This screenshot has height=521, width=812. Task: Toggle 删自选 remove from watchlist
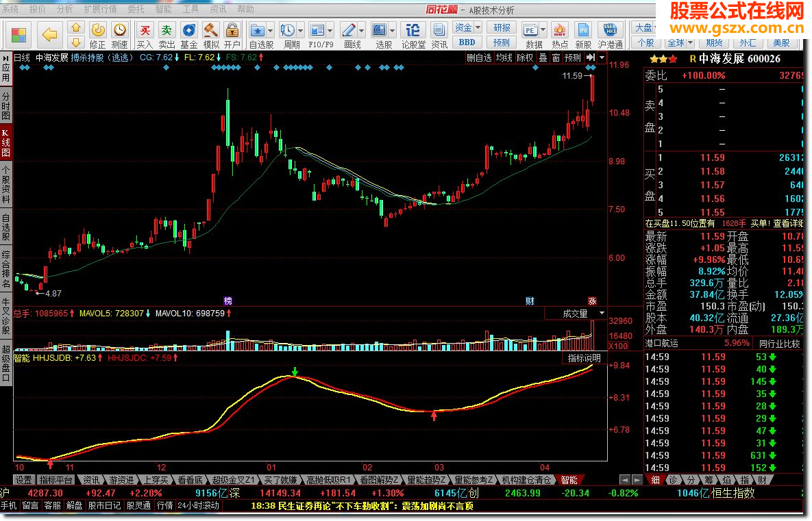coord(479,58)
